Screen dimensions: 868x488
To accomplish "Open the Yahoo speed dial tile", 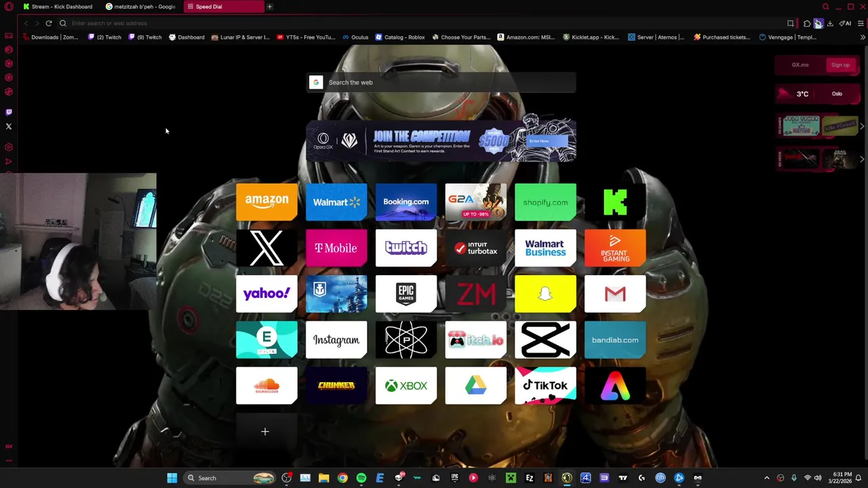I will (267, 294).
